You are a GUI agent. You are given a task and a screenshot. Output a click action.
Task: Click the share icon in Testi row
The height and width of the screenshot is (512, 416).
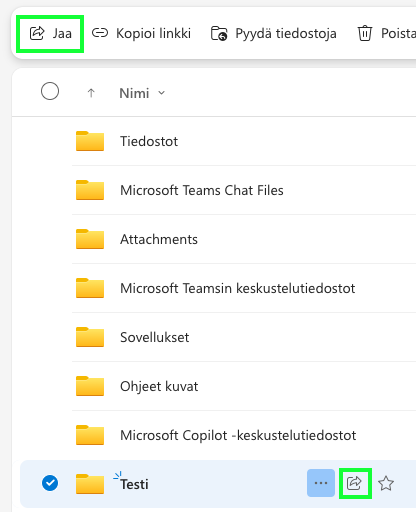pyautogui.click(x=354, y=483)
